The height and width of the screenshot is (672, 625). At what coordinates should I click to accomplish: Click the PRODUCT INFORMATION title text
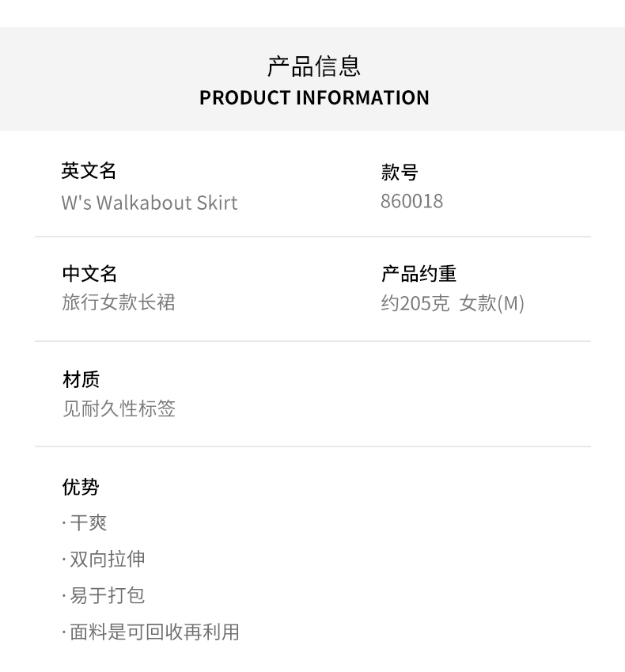[x=314, y=97]
